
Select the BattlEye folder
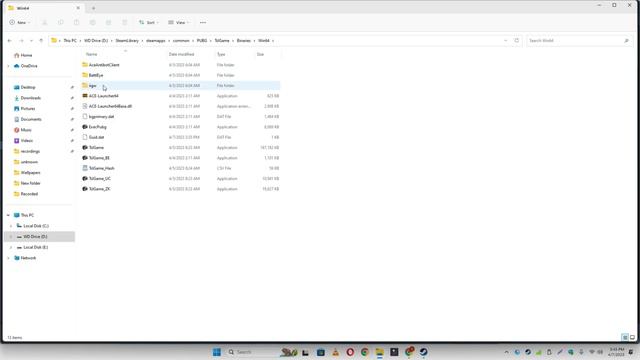(x=96, y=75)
